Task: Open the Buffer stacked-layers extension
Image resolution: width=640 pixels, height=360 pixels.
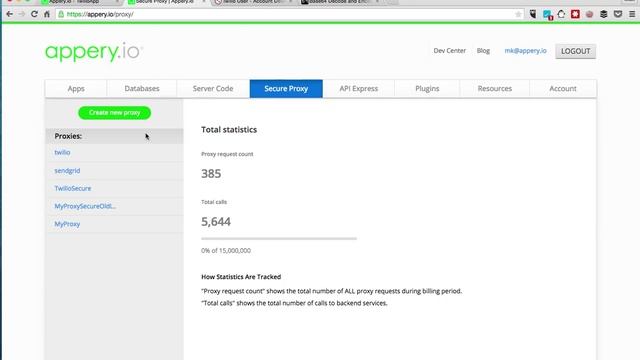Action: (604, 14)
